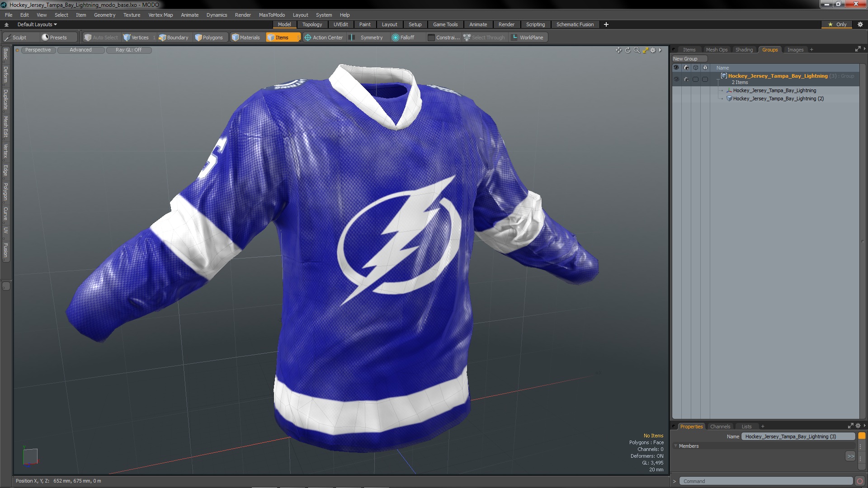Open the Action Center options
This screenshot has width=868, height=488.
[324, 38]
